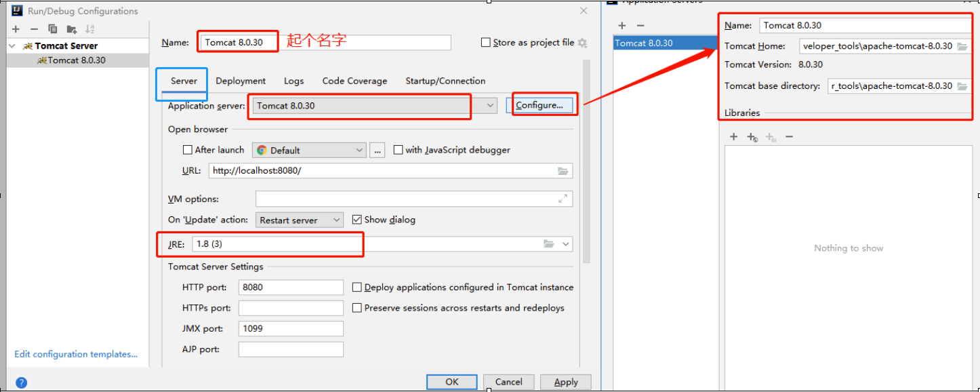Focus the HTTP port field
Image resolution: width=980 pixels, height=392 pixels.
click(291, 288)
